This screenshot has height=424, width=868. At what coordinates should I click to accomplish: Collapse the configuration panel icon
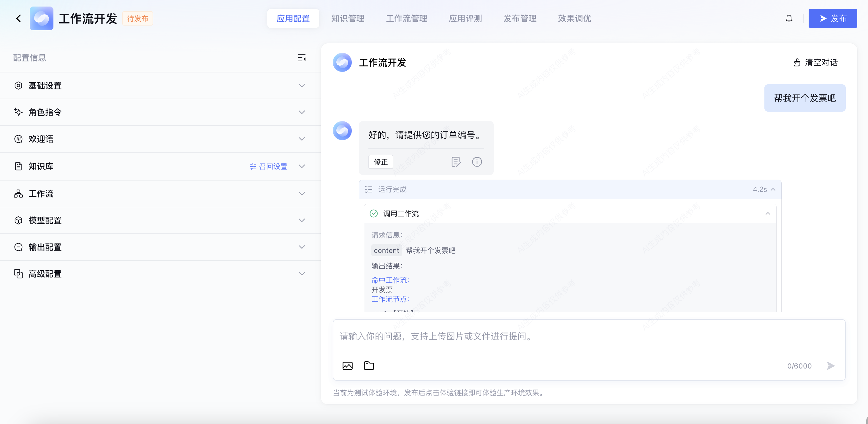[302, 58]
